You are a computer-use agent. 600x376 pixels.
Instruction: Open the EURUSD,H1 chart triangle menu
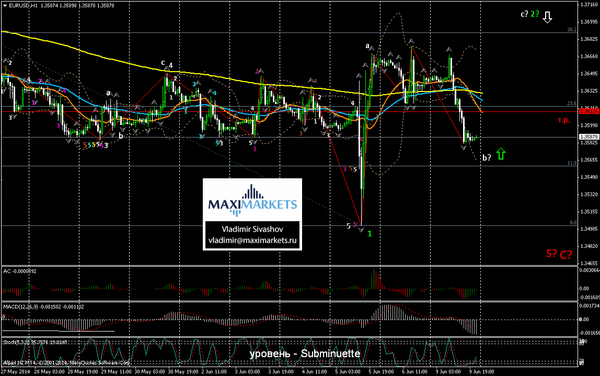pyautogui.click(x=5, y=6)
